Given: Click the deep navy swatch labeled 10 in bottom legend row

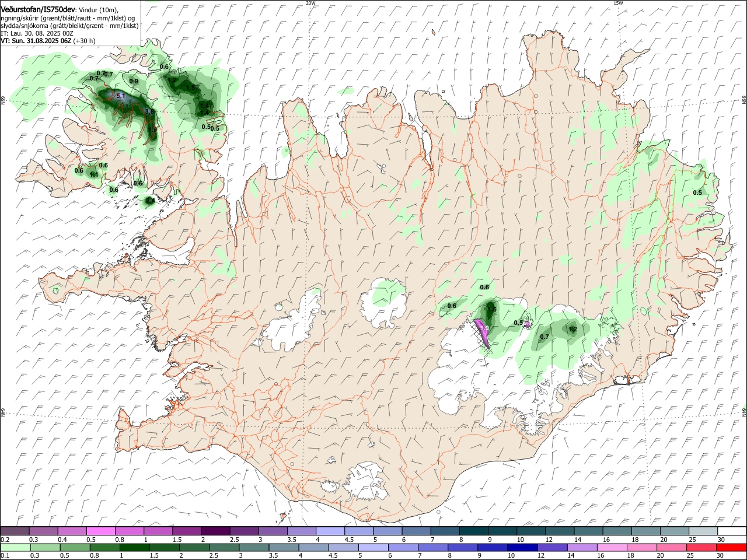Looking at the screenshot, I should 522,547.
